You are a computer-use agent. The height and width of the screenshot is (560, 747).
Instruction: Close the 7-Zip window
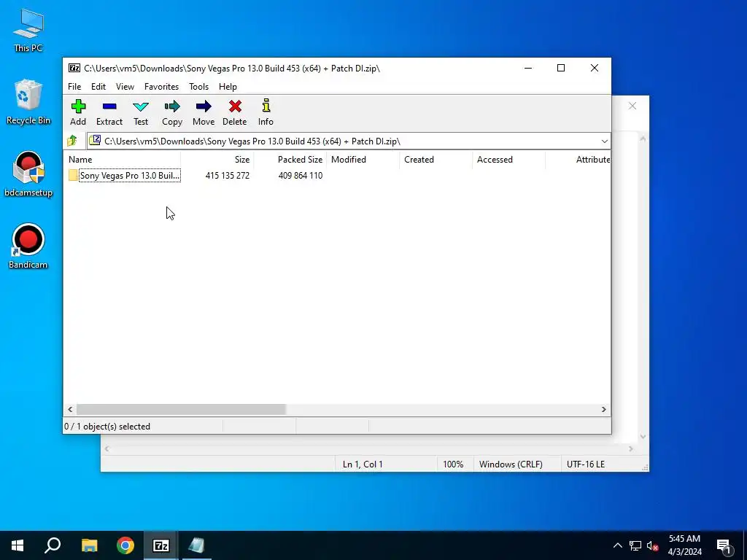(x=594, y=68)
